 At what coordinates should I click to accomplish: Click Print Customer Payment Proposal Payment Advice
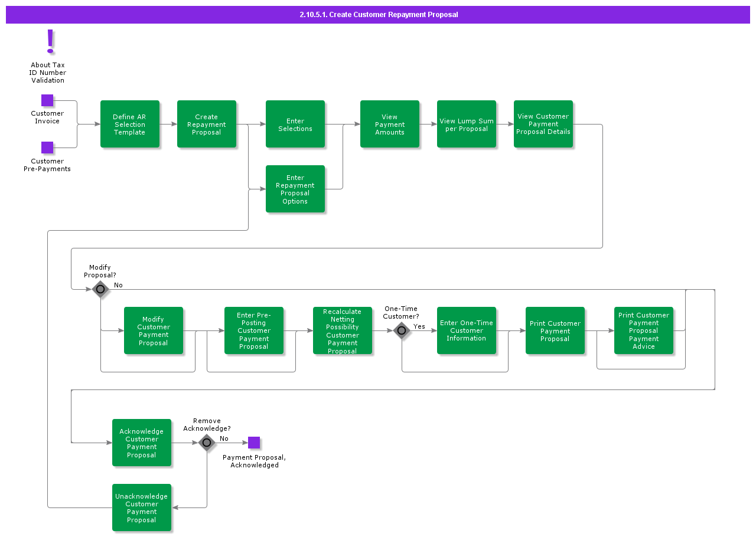click(644, 330)
